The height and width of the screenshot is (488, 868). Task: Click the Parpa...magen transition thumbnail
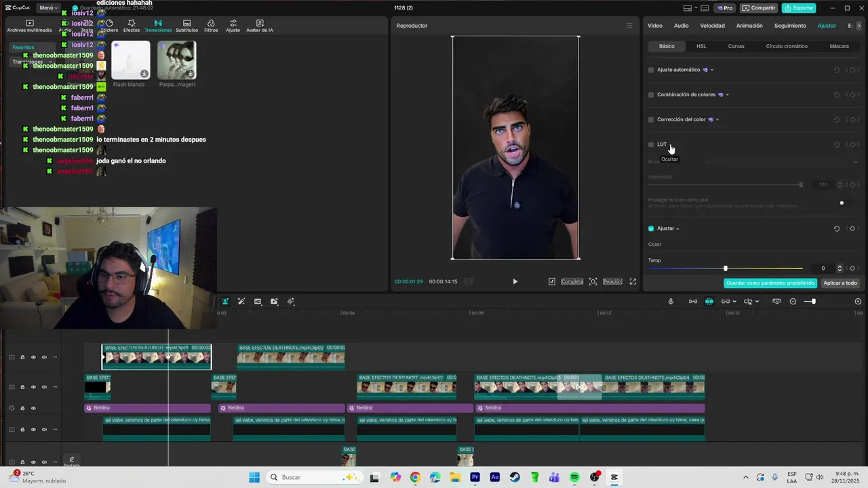(x=177, y=60)
